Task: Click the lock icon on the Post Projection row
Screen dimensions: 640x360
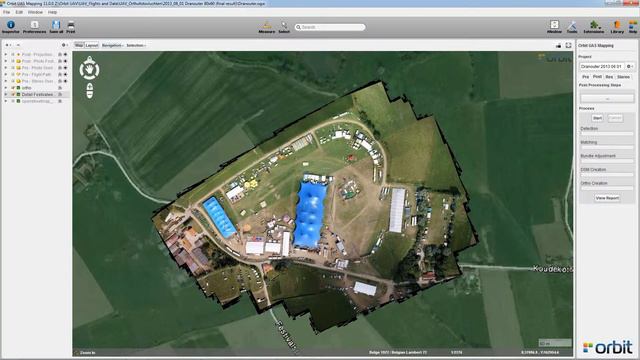Action: click(x=60, y=54)
